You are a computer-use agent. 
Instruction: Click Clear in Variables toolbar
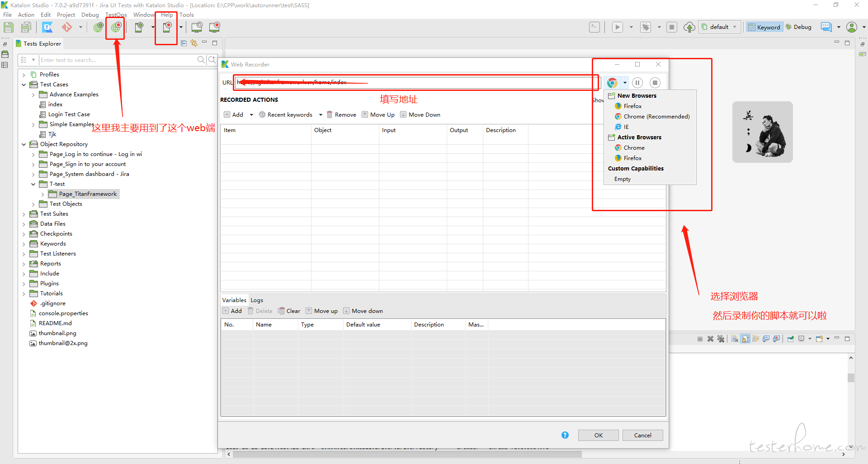click(289, 311)
